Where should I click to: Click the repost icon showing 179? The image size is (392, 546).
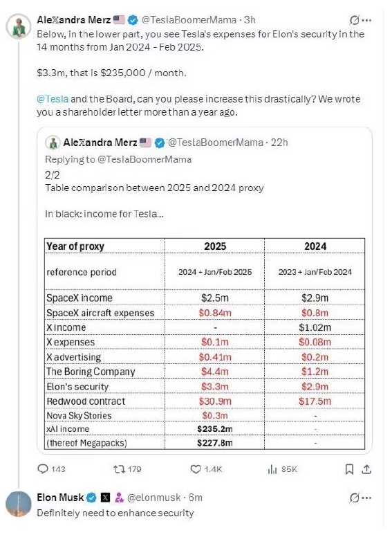119,469
